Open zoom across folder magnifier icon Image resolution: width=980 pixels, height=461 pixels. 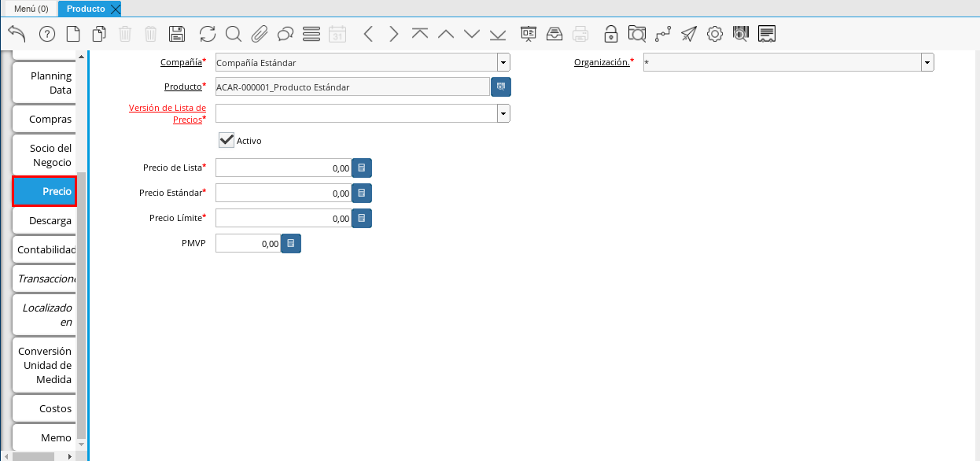pyautogui.click(x=637, y=34)
